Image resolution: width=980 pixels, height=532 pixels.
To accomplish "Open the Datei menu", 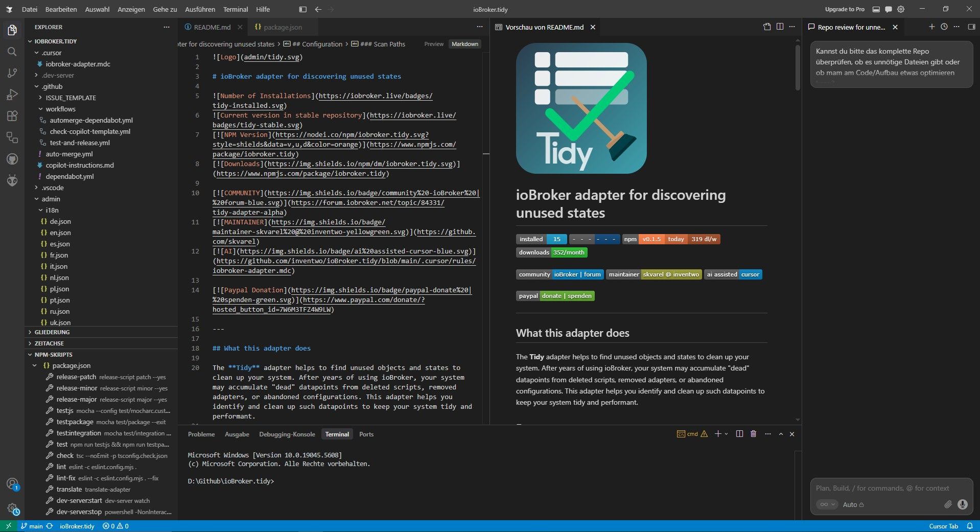I will click(30, 9).
